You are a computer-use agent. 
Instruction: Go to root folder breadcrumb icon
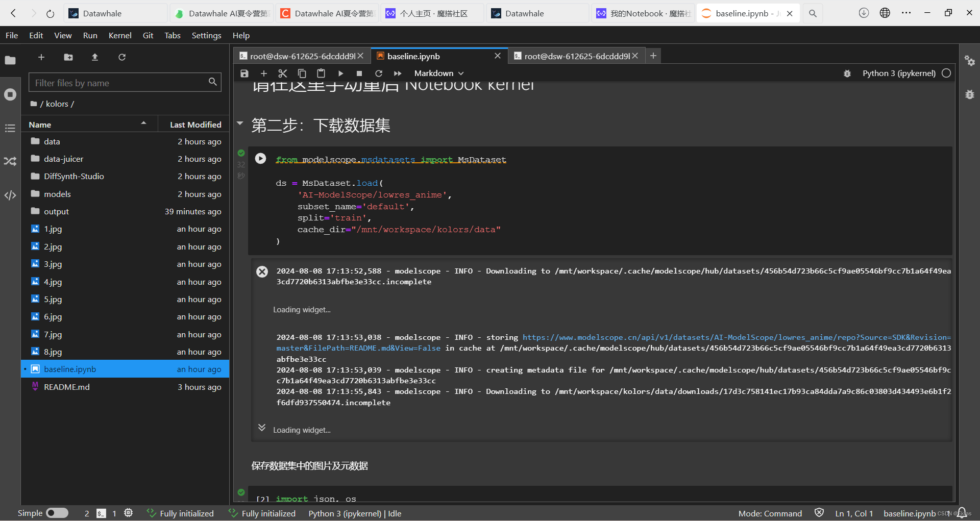pyautogui.click(x=34, y=104)
